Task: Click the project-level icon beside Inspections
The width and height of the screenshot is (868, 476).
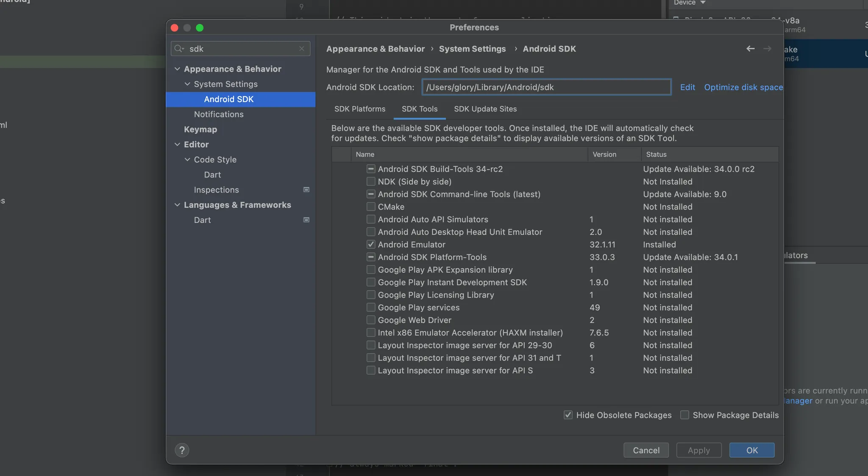Action: [x=306, y=190]
